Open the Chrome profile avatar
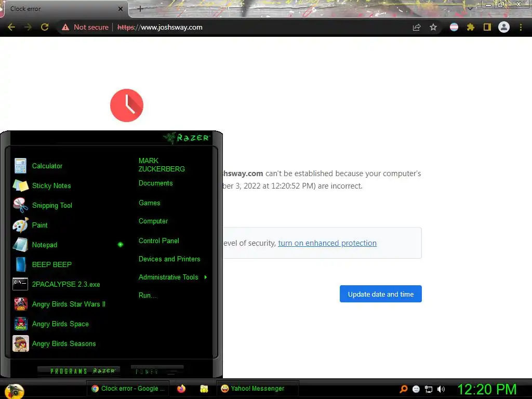Screen dimensions: 532x399 pyautogui.click(x=504, y=27)
